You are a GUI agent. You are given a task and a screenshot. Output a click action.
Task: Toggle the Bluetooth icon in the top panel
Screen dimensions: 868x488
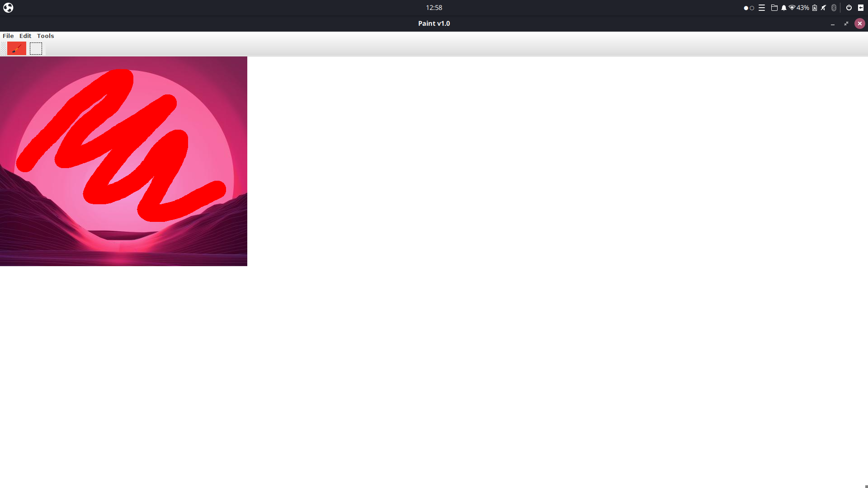click(x=834, y=8)
